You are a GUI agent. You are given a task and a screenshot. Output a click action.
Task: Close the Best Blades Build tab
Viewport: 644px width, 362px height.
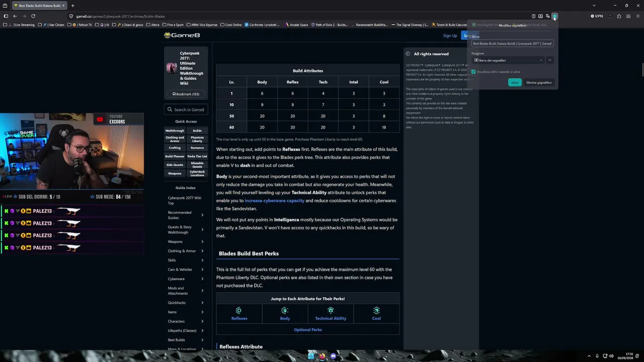[x=63, y=6]
